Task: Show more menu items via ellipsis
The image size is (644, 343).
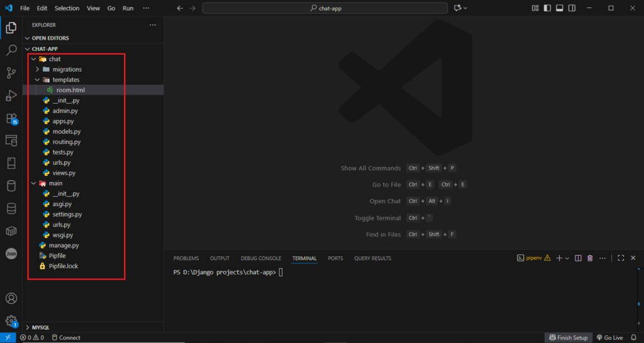Action: click(146, 8)
